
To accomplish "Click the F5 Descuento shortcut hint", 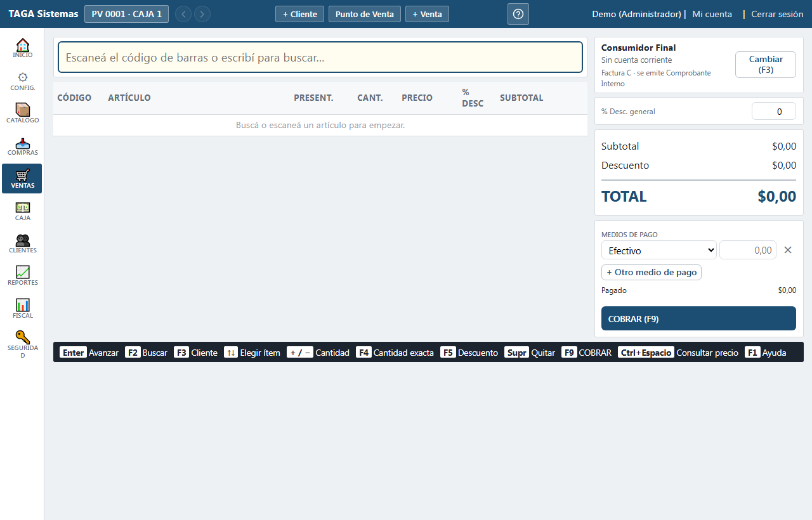I will click(469, 353).
